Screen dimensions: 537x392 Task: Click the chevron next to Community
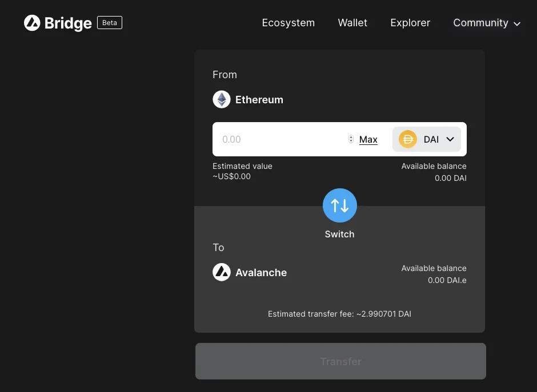pyautogui.click(x=517, y=24)
